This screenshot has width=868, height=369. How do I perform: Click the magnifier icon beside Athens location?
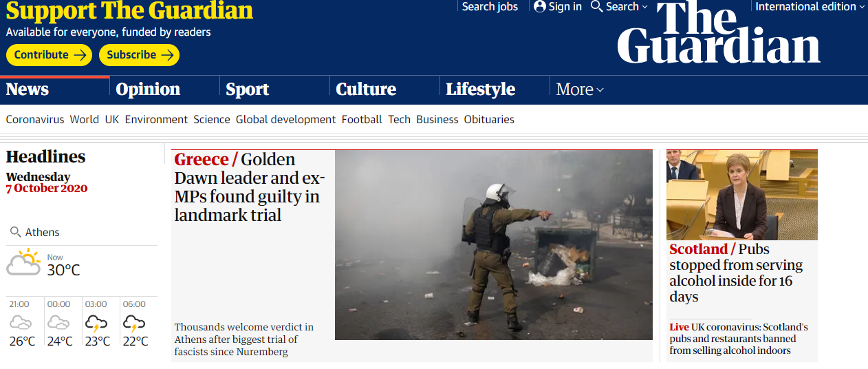(15, 232)
